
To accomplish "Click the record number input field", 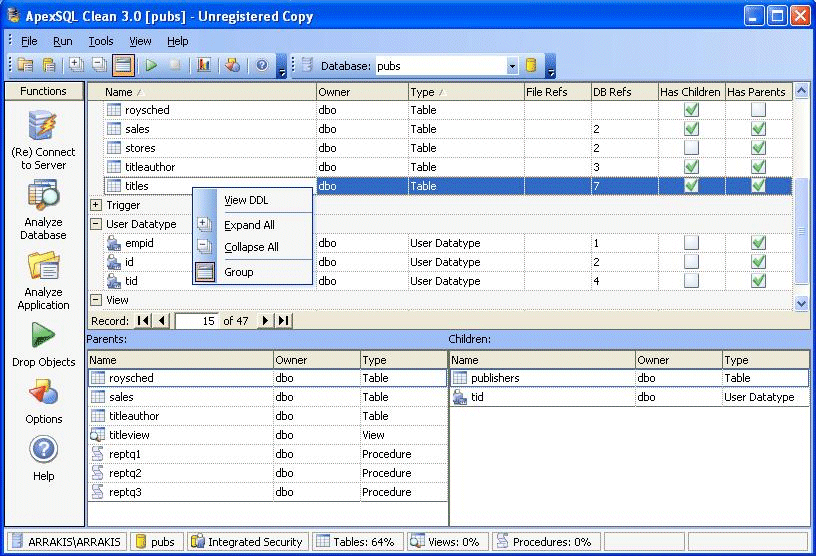I will pos(196,321).
